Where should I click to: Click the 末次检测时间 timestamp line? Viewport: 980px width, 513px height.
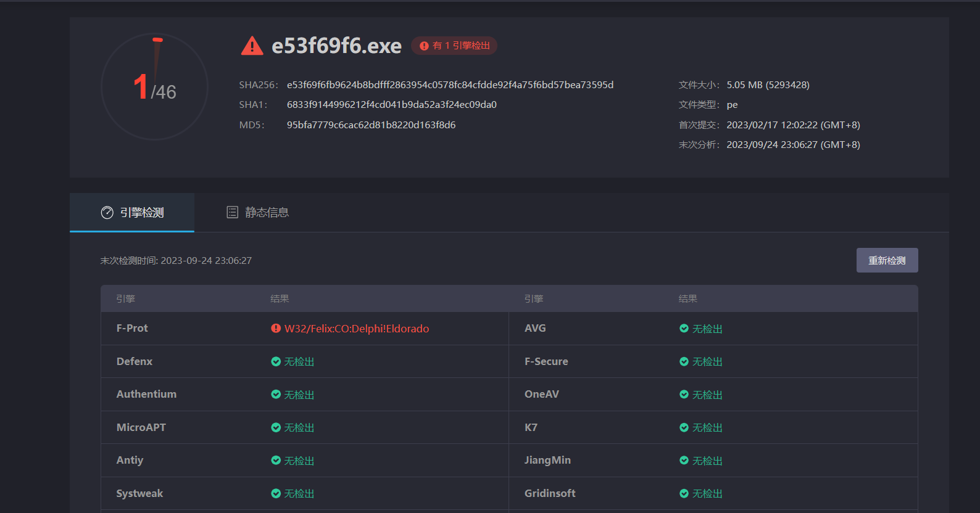176,261
